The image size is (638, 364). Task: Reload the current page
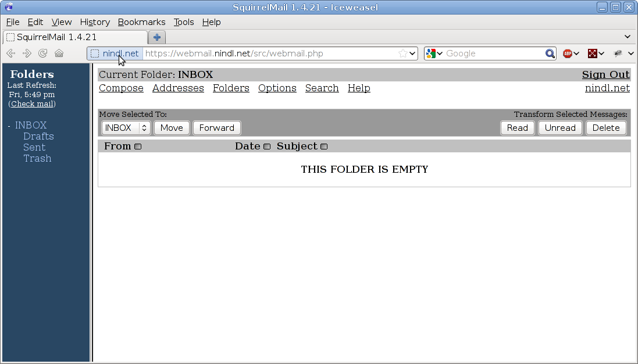tap(42, 53)
